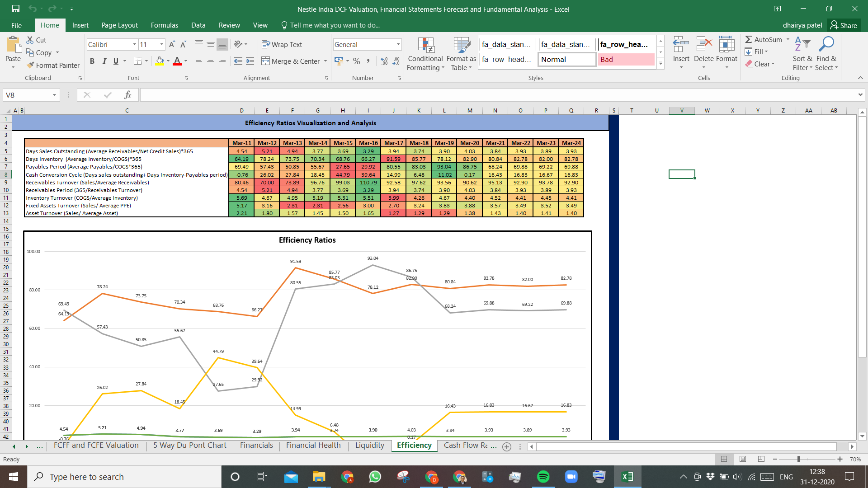Screen dimensions: 868x488
Task: Toggle Bold formatting
Action: pos(92,61)
